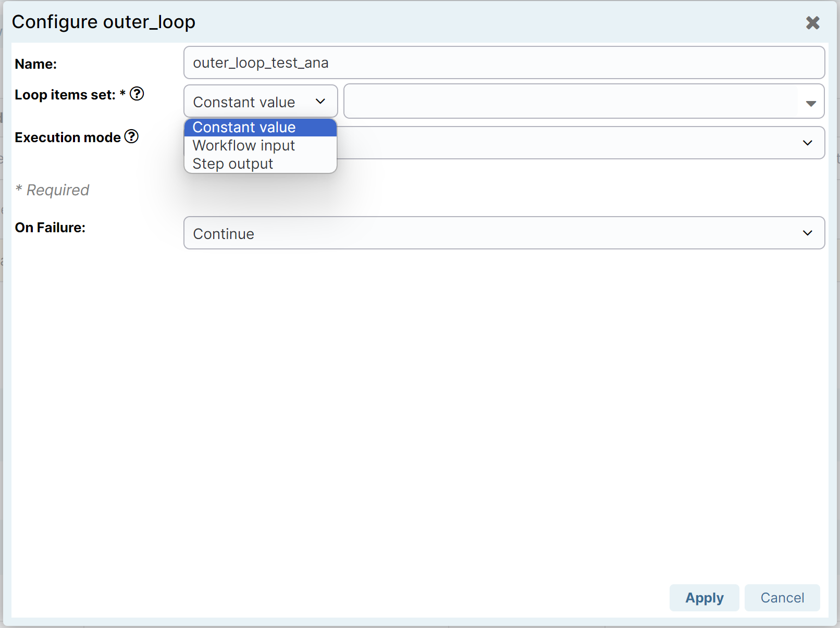Click the question mark tooltip for required loop items
Viewport: 840px width, 628px height.
pos(137,94)
